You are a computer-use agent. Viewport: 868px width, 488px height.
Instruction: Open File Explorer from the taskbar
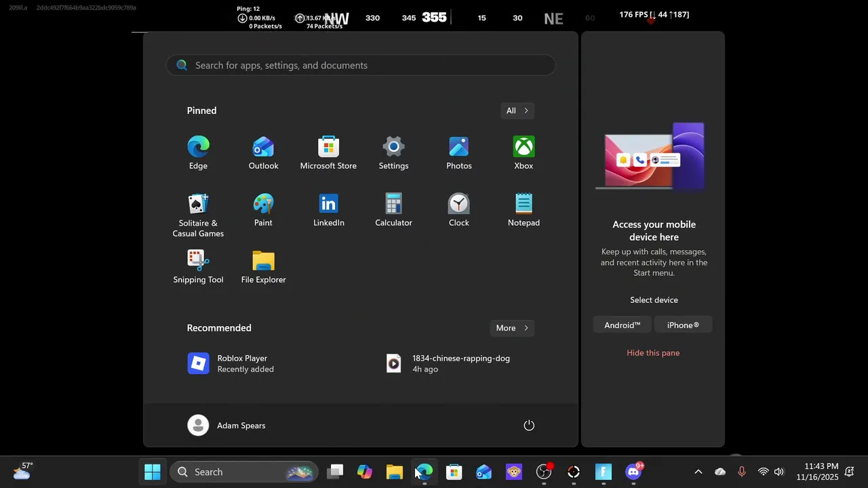(x=395, y=472)
